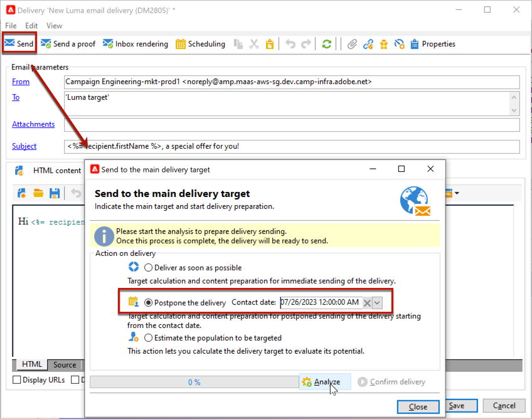Open the Scheduling calendar option

(x=200, y=44)
